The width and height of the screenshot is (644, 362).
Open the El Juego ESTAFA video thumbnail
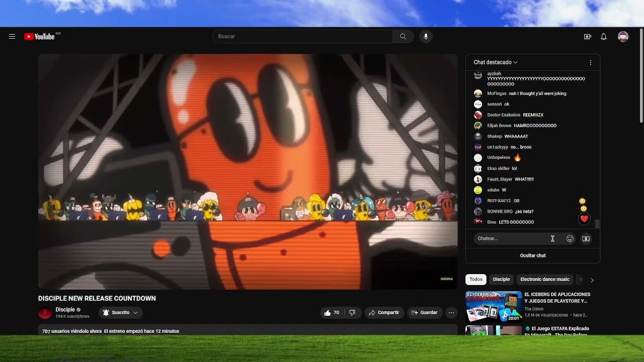pos(494,330)
